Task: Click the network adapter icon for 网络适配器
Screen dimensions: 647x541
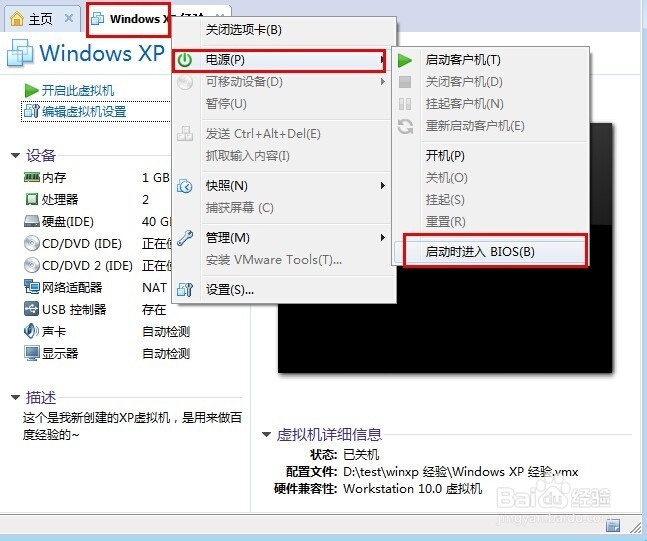Action: [x=32, y=287]
